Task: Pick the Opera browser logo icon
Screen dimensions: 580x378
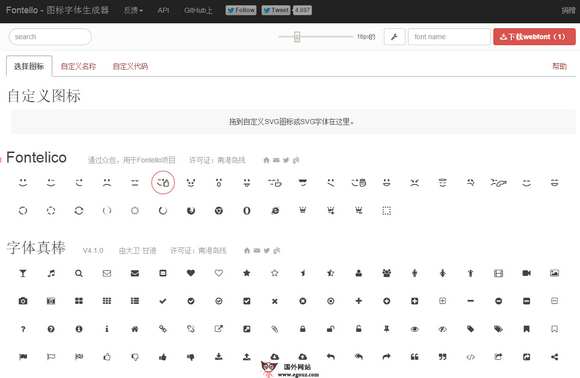Action: 247,210
